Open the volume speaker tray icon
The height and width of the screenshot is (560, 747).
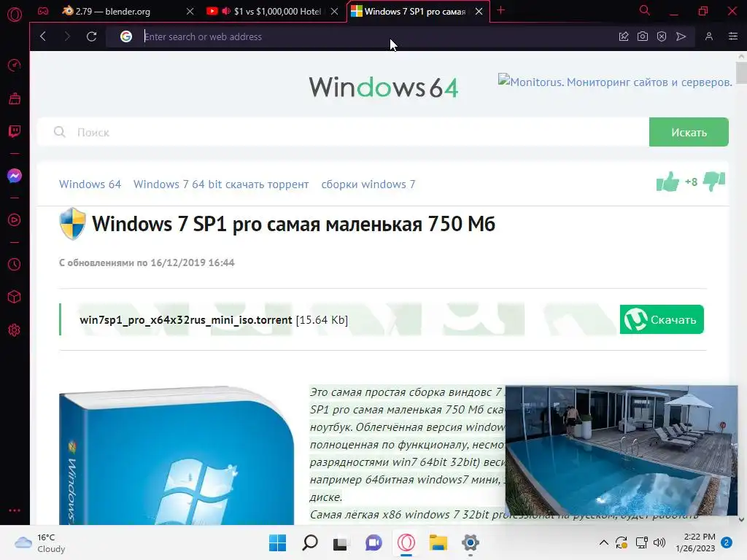[x=659, y=542]
